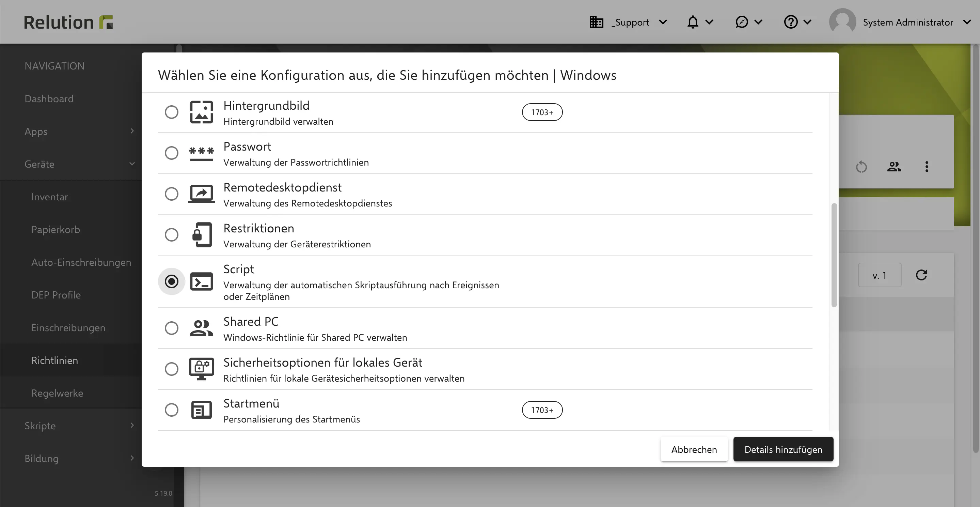
Task: Click the v. 1 version button
Action: (880, 275)
